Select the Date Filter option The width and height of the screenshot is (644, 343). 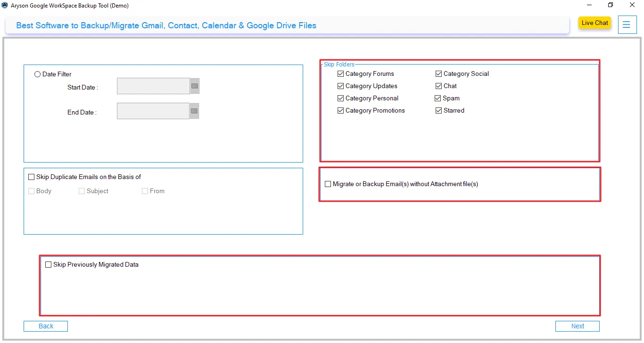point(37,74)
